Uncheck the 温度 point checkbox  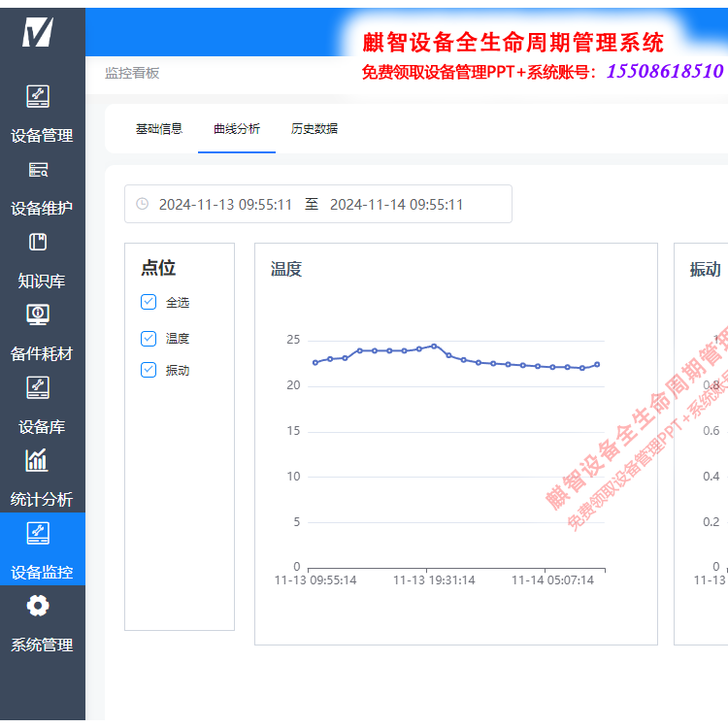pos(149,338)
